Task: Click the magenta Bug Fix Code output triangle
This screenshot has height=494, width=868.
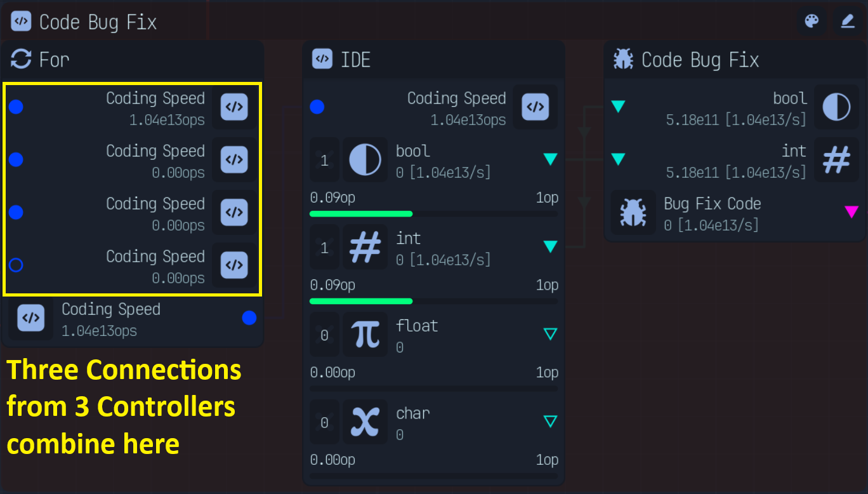Action: pos(852,211)
